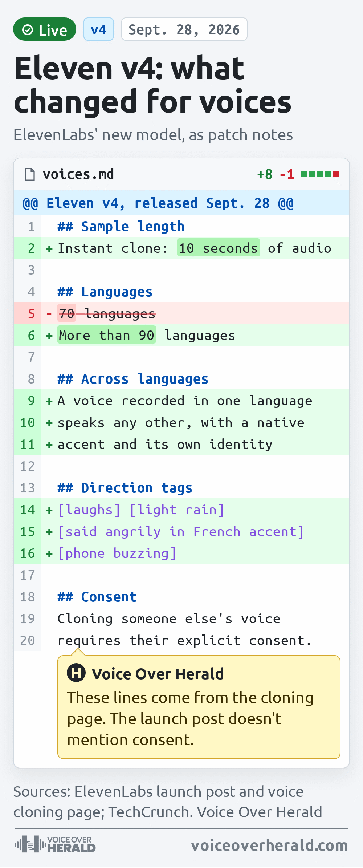
Task: Click the -1 deletions count
Action: coord(287,174)
